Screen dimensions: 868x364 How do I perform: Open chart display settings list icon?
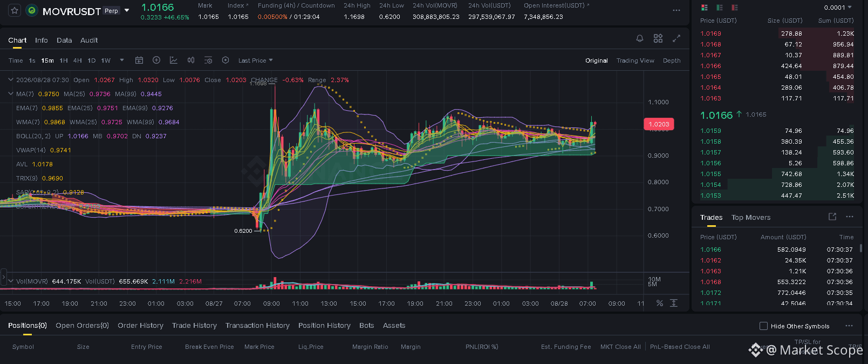coord(208,60)
